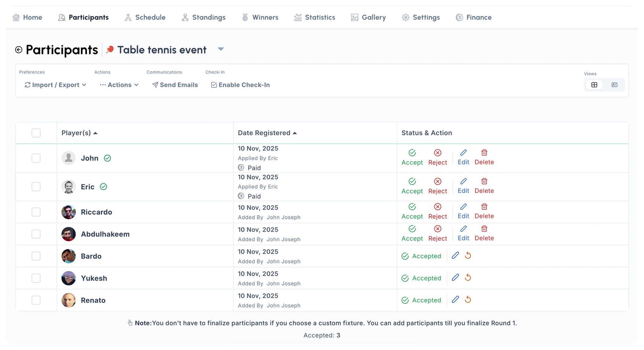Open the Statistics tab
644x350 pixels.
(x=314, y=17)
